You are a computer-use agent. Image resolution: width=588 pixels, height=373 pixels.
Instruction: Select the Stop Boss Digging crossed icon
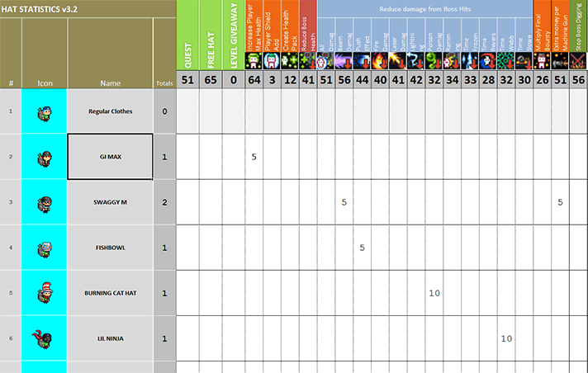578,61
